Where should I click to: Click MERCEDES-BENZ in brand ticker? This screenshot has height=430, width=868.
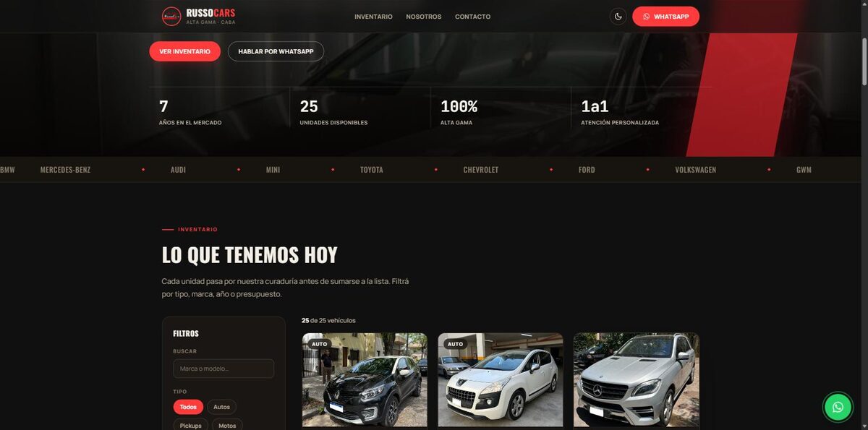[x=65, y=170]
